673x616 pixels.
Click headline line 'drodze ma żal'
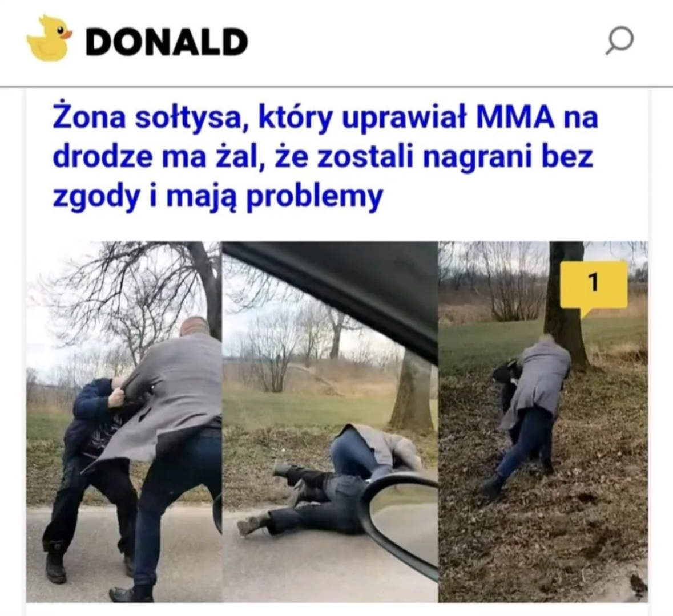(323, 157)
